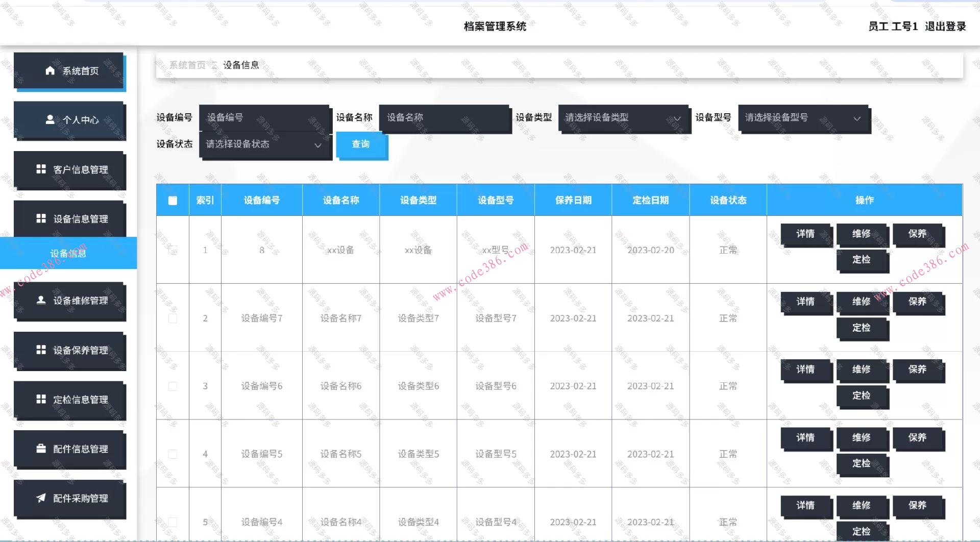Check the checkbox for 设备编号5 row
The width and height of the screenshot is (980, 542).
click(x=173, y=453)
